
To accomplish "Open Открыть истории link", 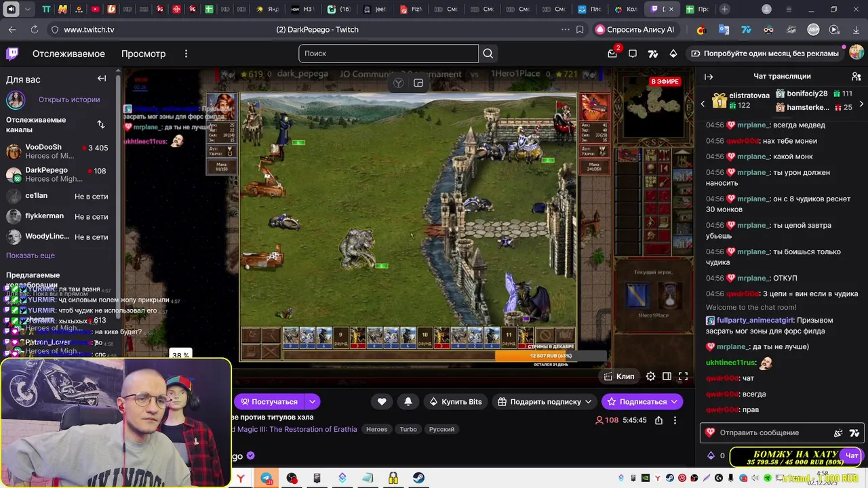I will (x=69, y=100).
